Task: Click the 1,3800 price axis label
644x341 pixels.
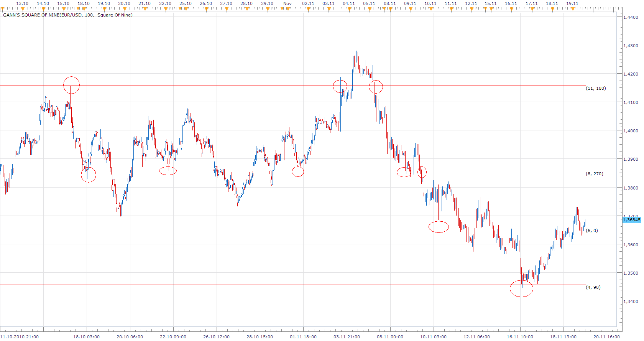Action: coord(631,188)
